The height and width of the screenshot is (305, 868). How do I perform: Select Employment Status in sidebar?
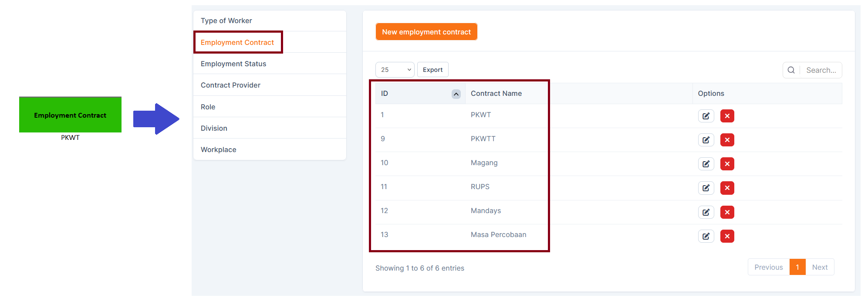(233, 64)
